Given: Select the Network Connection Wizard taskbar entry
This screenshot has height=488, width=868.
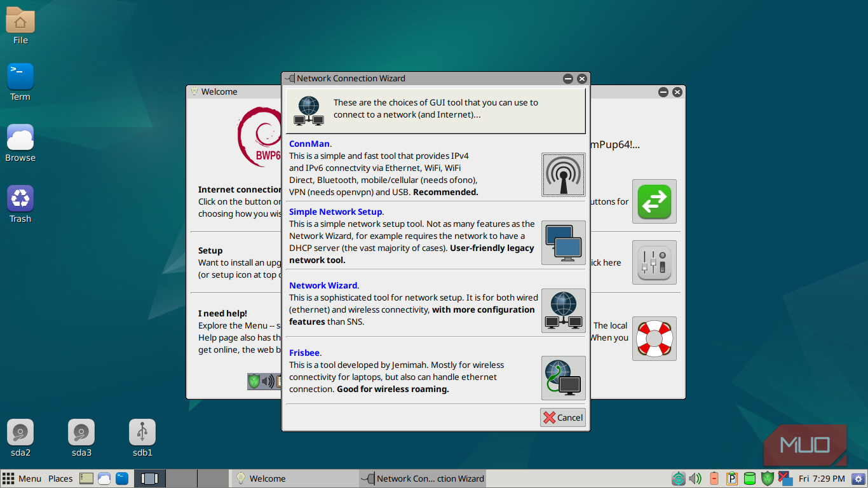Looking at the screenshot, I should click(x=423, y=478).
